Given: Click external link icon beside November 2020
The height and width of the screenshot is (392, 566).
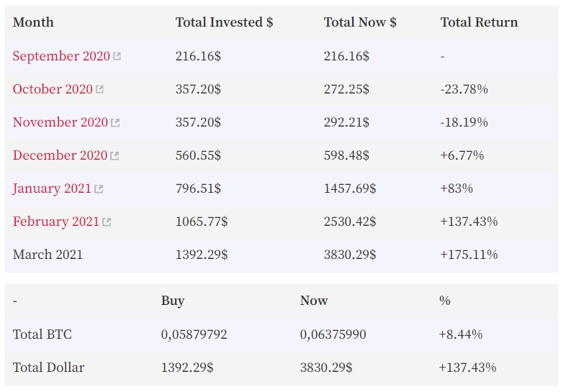Looking at the screenshot, I should 115,123.
